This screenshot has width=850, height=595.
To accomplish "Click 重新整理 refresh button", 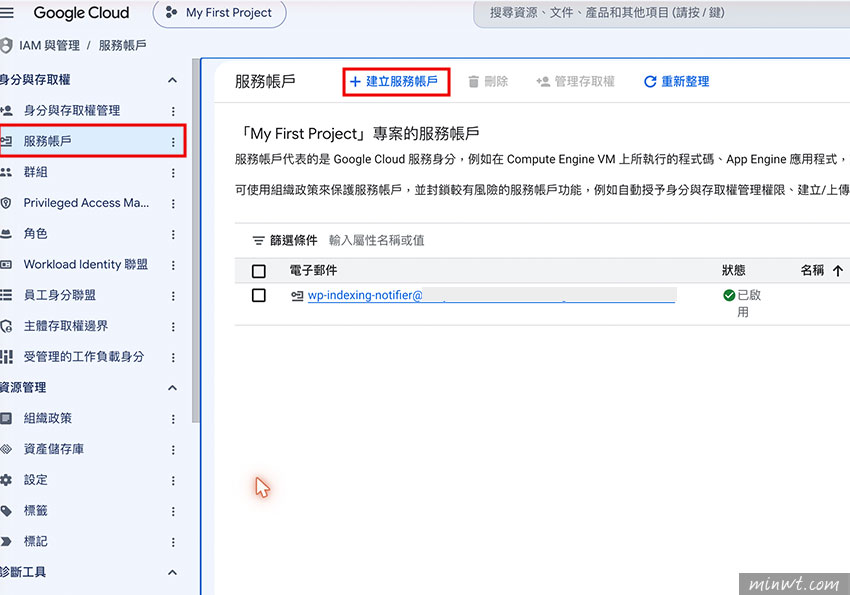I will coord(677,82).
